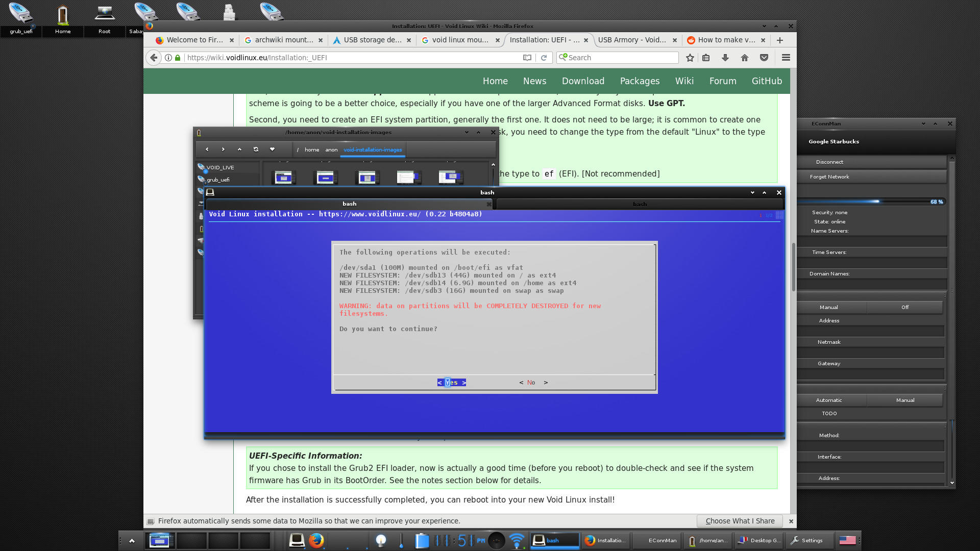Viewport: 980px width, 551px height.
Task: Launch terminal from the shelf launcher
Action: (x=297, y=540)
